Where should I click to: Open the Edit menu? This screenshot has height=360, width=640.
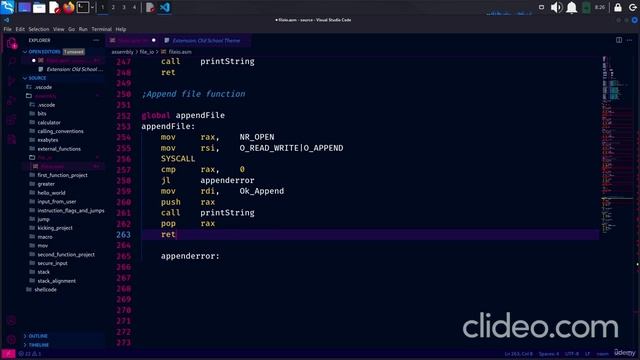click(x=20, y=29)
